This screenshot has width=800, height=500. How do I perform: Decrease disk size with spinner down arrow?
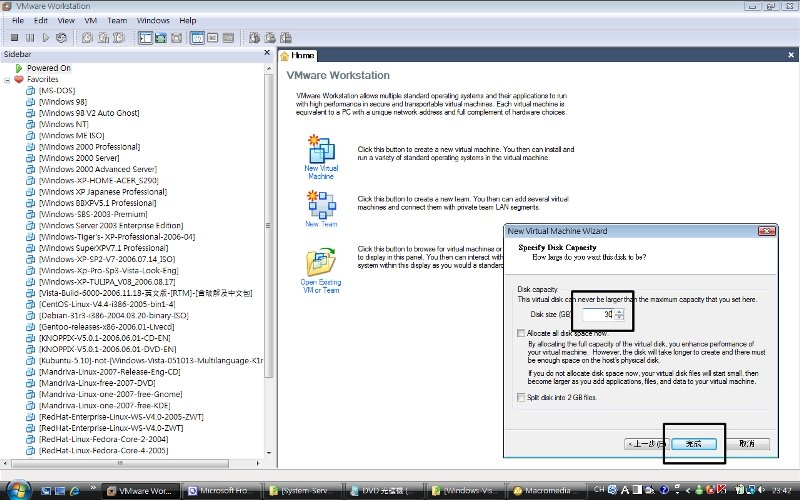pos(619,317)
